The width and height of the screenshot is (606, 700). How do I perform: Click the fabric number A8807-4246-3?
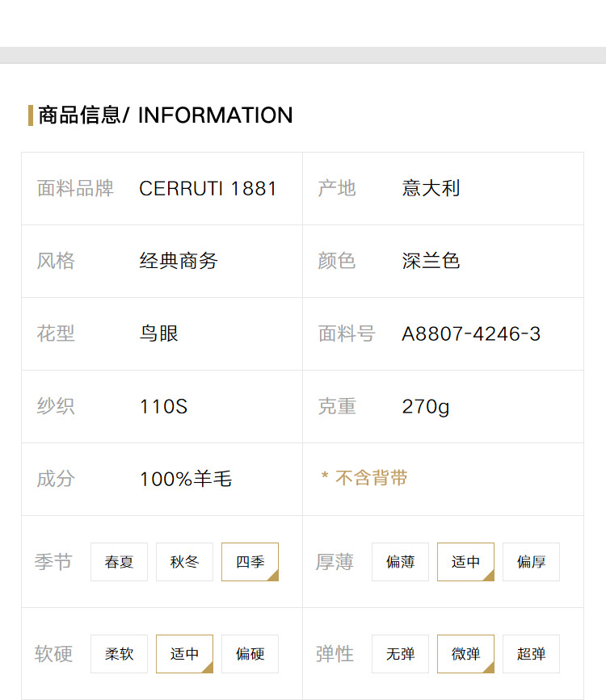point(471,334)
